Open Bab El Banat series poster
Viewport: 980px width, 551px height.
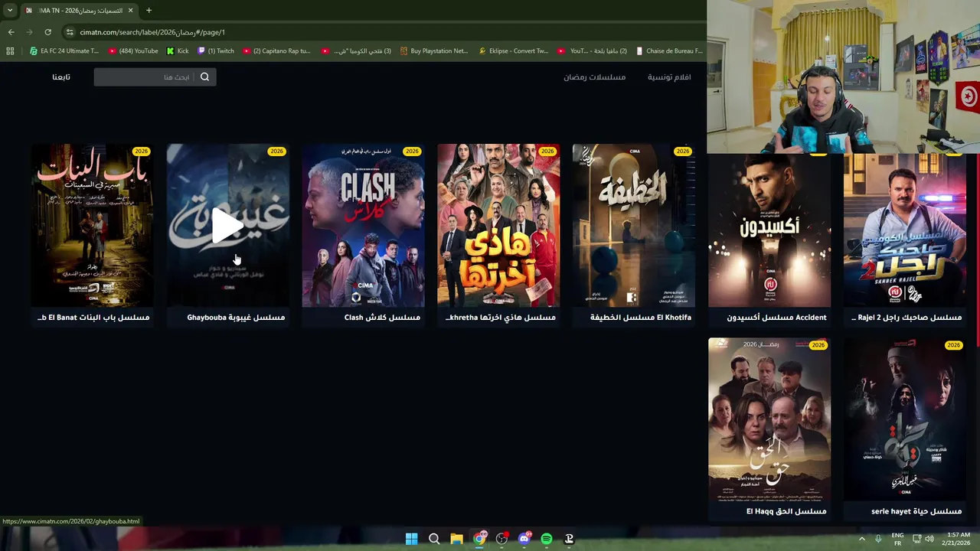(92, 226)
